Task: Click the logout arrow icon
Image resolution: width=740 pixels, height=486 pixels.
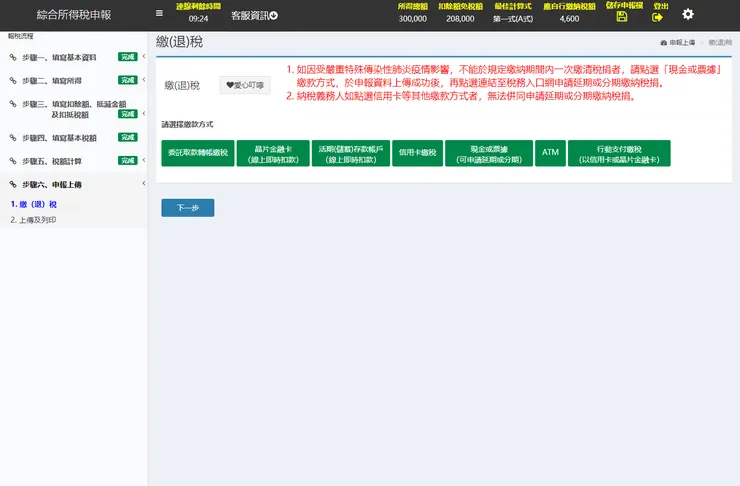Action: (657, 17)
